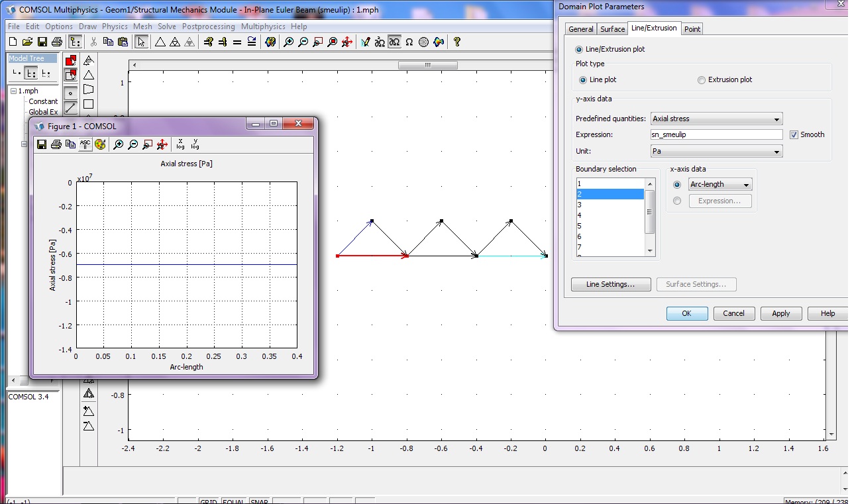The height and width of the screenshot is (504, 850).
Task: Open the Predefined quantities dropdown
Action: 716,119
